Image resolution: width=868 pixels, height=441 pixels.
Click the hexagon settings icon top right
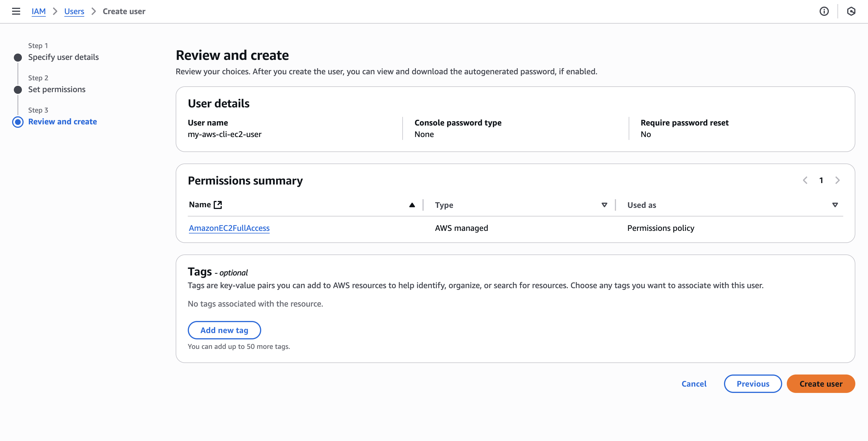click(x=851, y=11)
